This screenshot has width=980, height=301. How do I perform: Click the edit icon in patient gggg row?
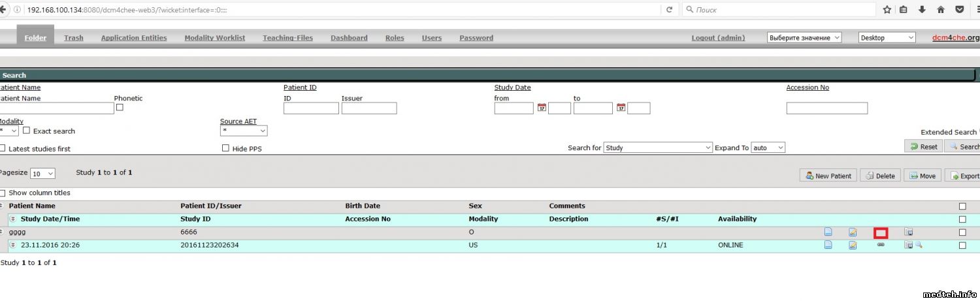click(x=853, y=232)
